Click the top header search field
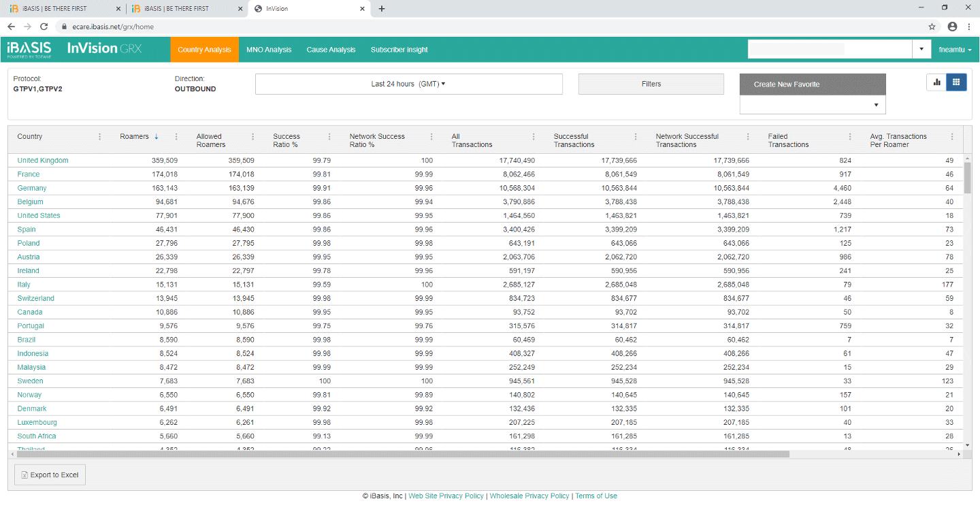Screen dimensions: 980x531 pyautogui.click(x=829, y=49)
